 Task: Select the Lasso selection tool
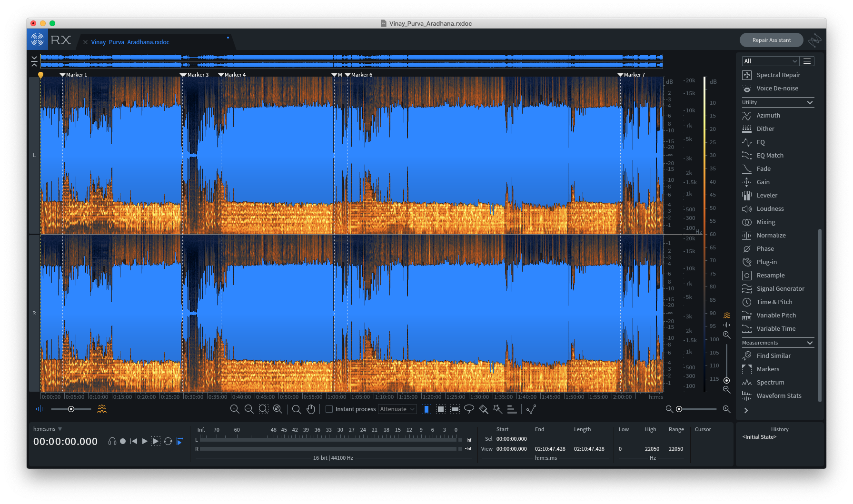click(x=469, y=409)
